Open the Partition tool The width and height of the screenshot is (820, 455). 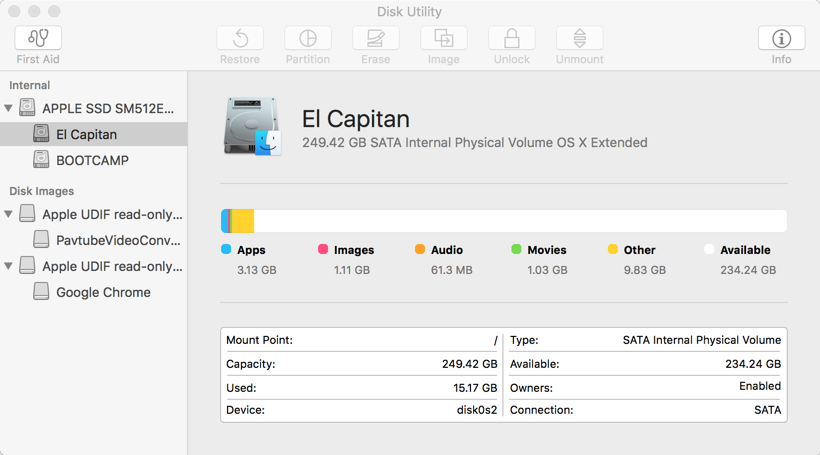[x=308, y=39]
